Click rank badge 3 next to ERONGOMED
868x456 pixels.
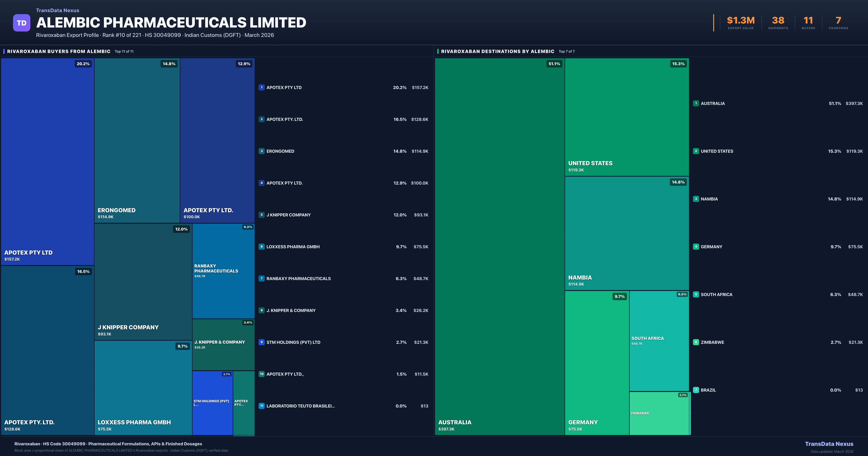coord(261,151)
